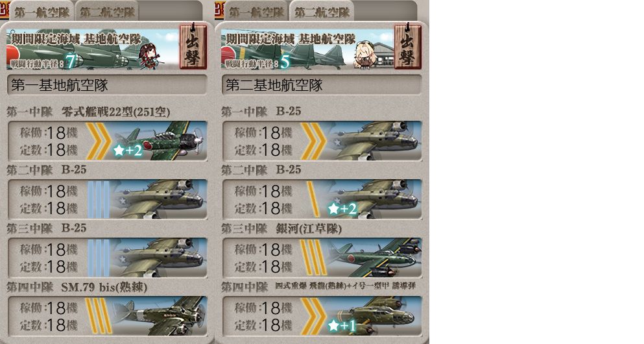This screenshot has width=644, height=344.
Task: Click the 銀河(江草隊) aircraft image
Action: pyautogui.click(x=375, y=257)
